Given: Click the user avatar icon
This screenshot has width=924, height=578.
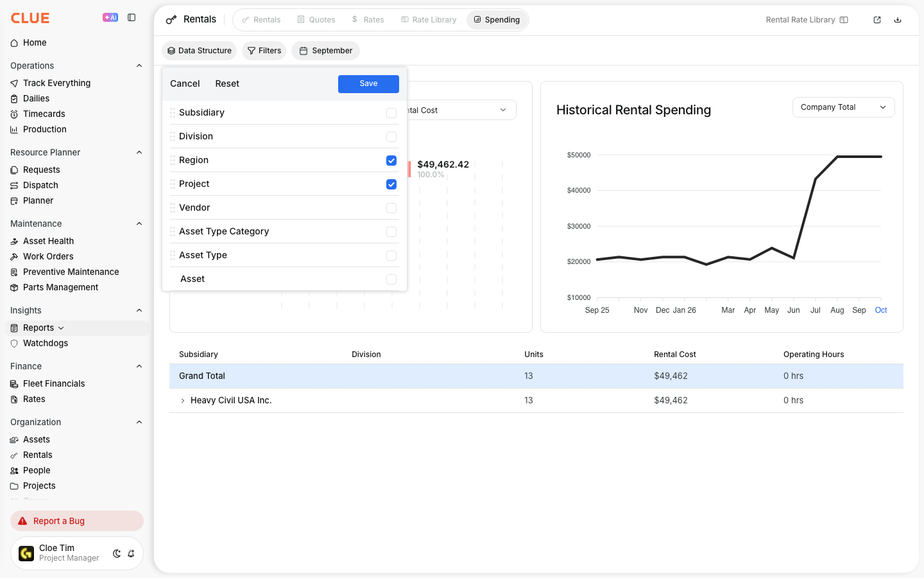Looking at the screenshot, I should 26,554.
